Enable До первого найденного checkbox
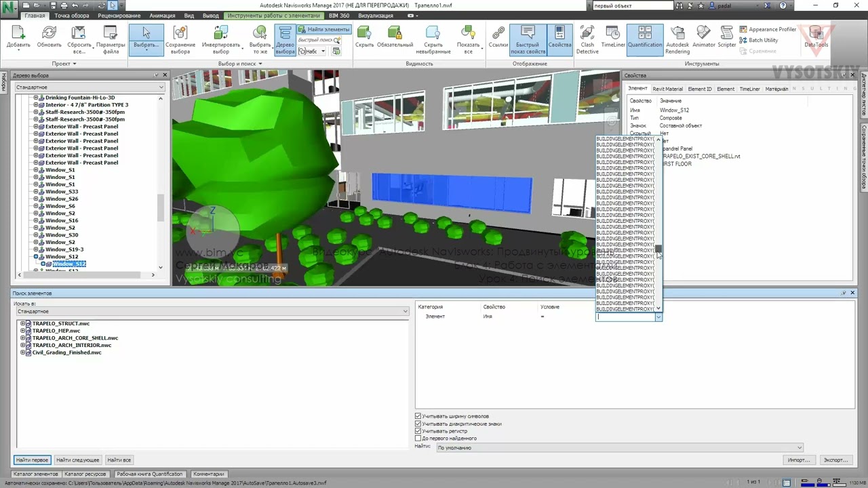 pyautogui.click(x=418, y=439)
